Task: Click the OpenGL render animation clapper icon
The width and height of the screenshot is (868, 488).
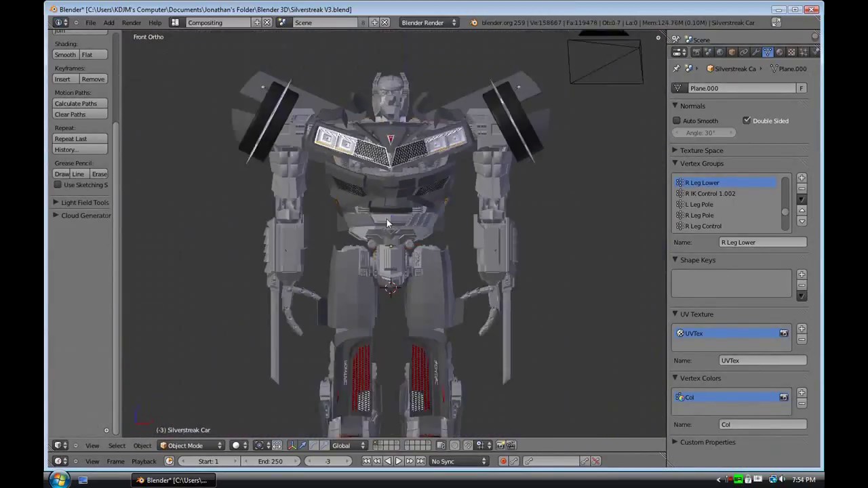Action: point(511,445)
